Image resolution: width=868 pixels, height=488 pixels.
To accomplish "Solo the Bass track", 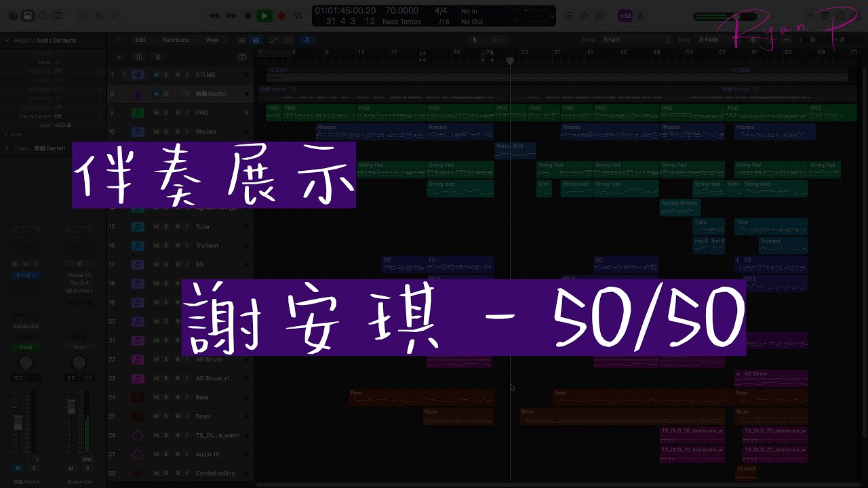I will 166,397.
